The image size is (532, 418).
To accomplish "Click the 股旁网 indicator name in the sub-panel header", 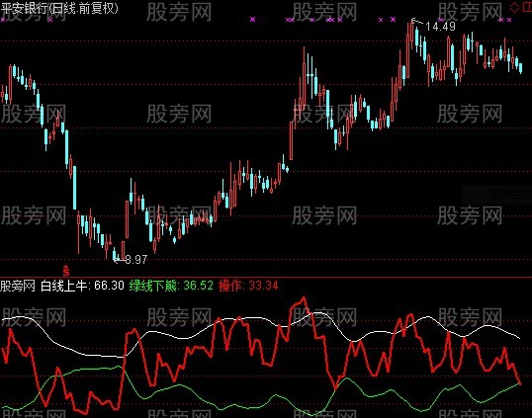I will tap(18, 286).
